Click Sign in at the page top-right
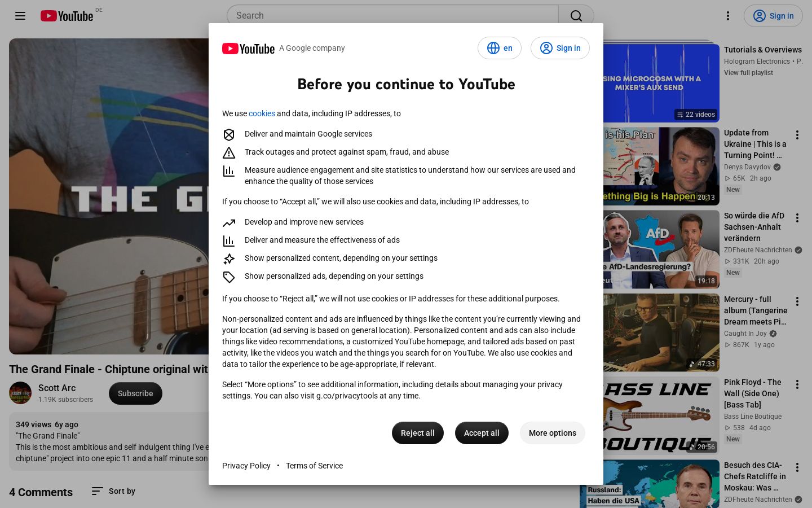 coord(772,16)
